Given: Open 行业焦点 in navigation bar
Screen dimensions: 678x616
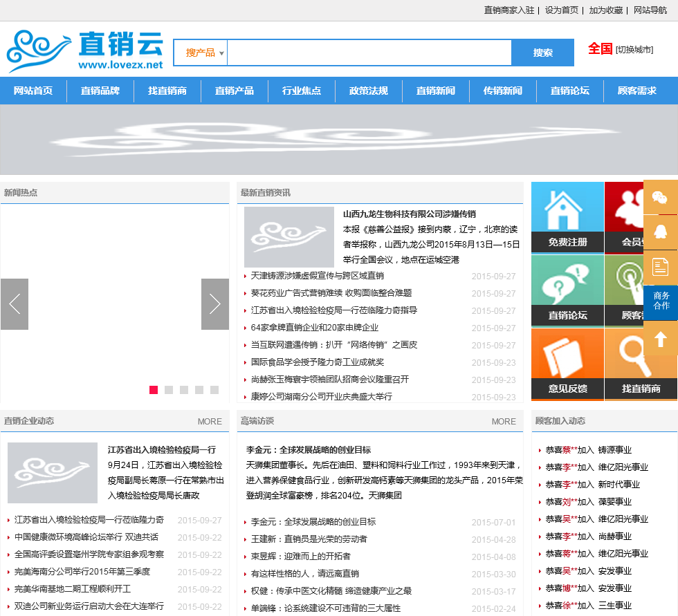Looking at the screenshot, I should (x=302, y=91).
